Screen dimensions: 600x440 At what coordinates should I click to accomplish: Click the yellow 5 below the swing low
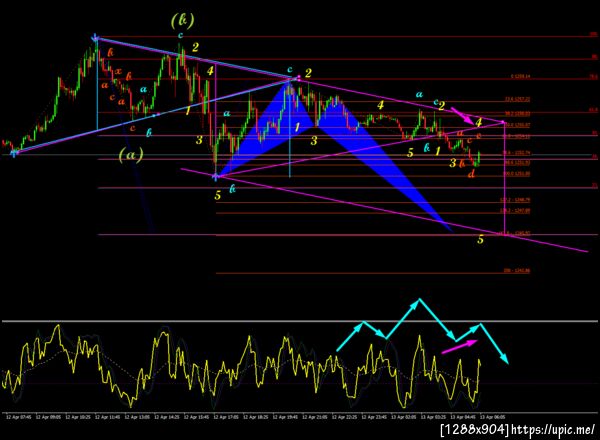[218, 196]
